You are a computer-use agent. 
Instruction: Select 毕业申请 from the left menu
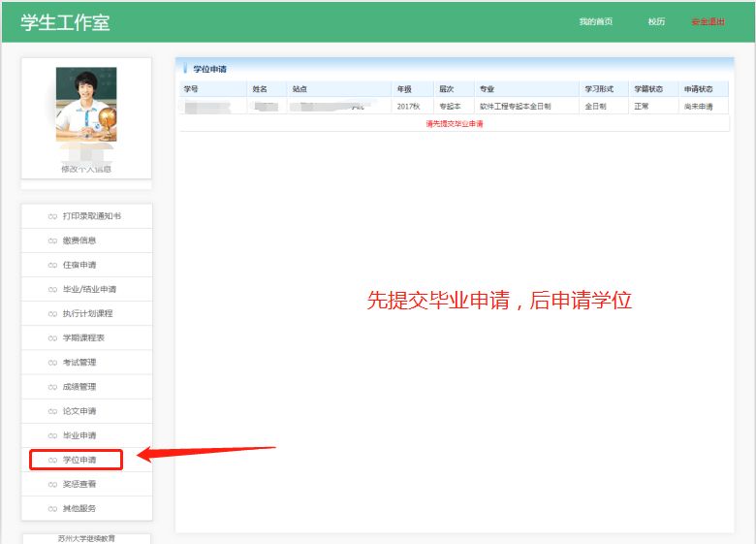(79, 435)
